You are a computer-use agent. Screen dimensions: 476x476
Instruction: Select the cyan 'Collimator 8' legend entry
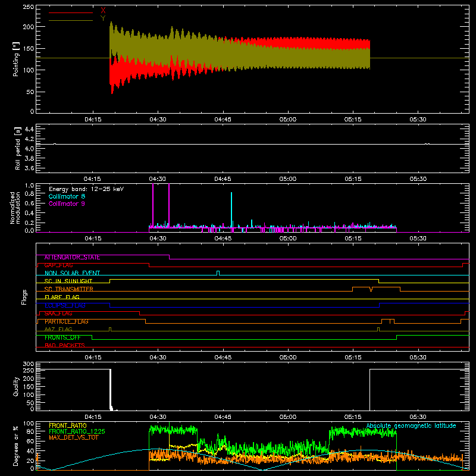[67, 196]
